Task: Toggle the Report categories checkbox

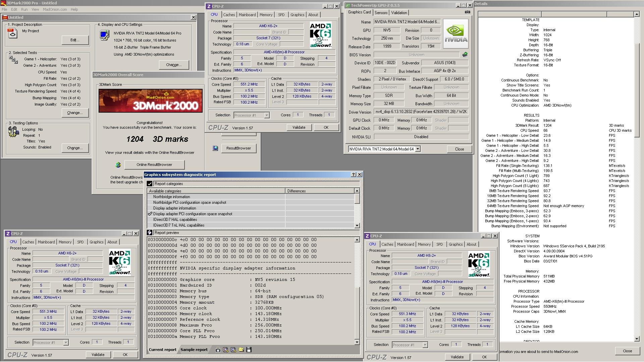Action: [x=150, y=184]
